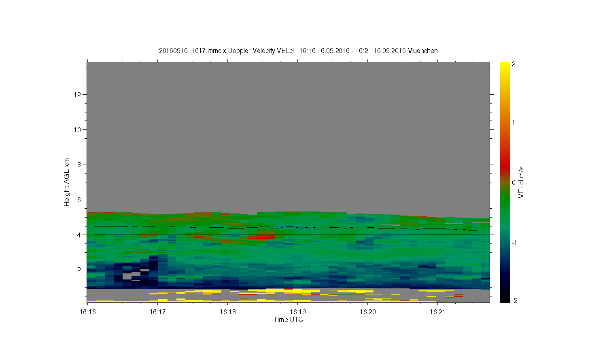Click the colorbar value -2 label
The width and height of the screenshot is (607, 364).
click(514, 301)
